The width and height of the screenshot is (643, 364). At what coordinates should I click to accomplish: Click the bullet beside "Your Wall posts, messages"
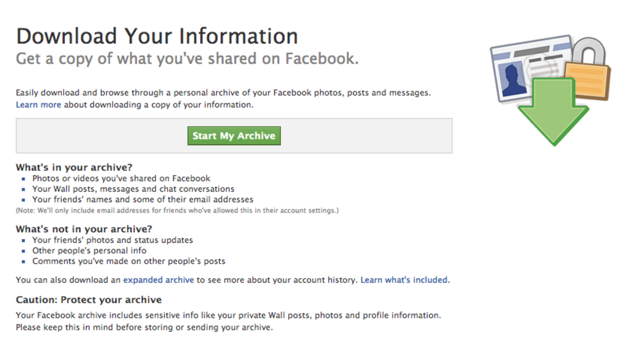tap(24, 189)
